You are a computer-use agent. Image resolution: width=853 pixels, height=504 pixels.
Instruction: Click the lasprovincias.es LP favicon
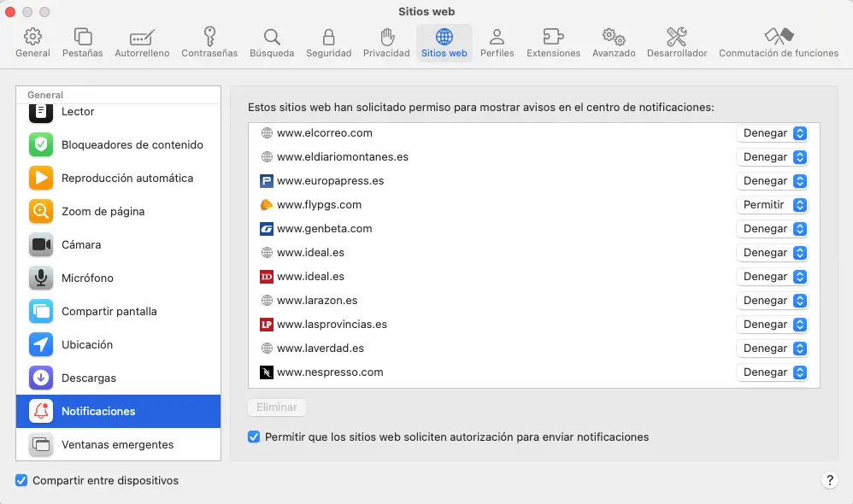coord(267,325)
